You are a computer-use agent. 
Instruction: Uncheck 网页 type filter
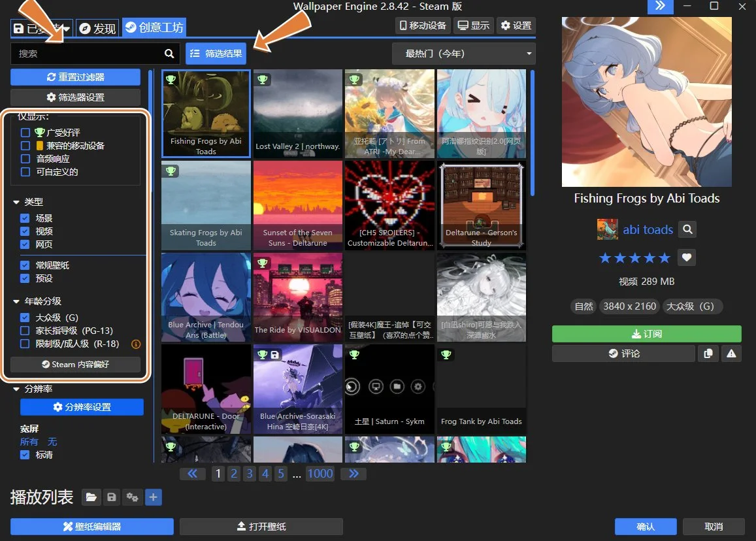(x=25, y=244)
